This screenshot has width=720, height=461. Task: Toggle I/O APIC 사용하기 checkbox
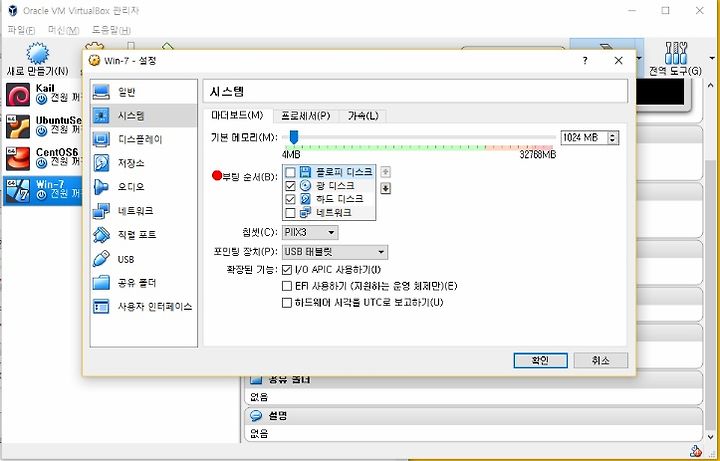[287, 270]
